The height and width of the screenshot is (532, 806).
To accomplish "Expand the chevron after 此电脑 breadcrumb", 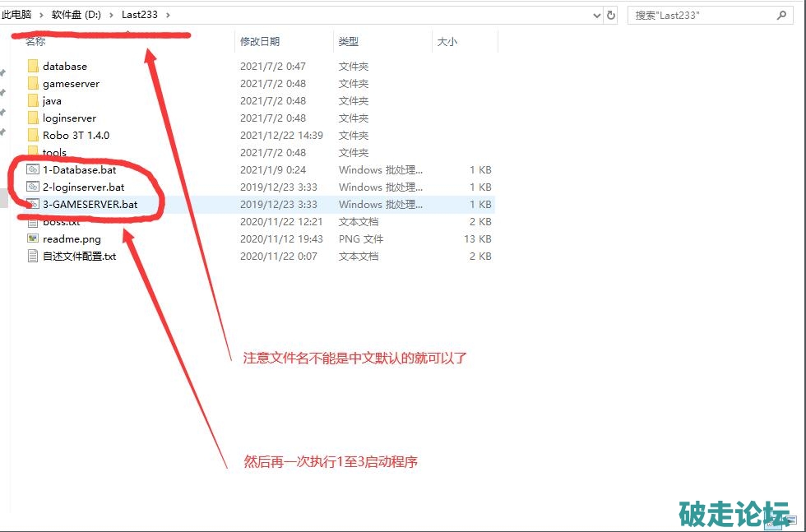I will pos(43,15).
